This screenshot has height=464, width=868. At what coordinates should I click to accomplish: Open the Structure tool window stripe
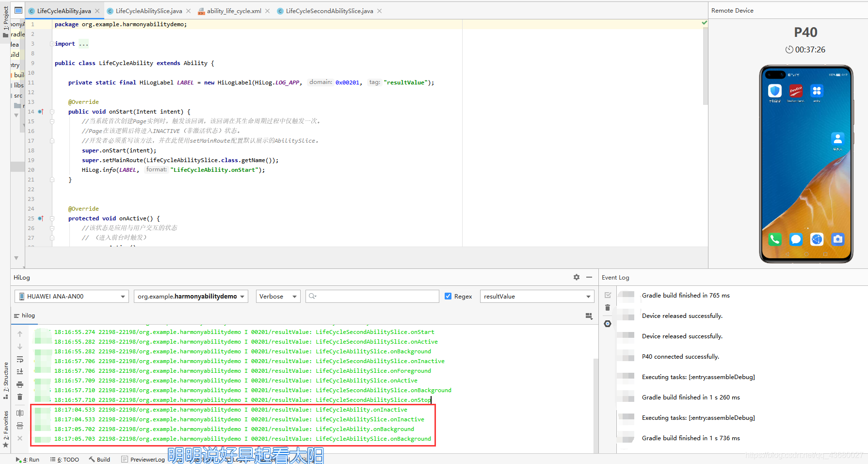click(x=6, y=381)
